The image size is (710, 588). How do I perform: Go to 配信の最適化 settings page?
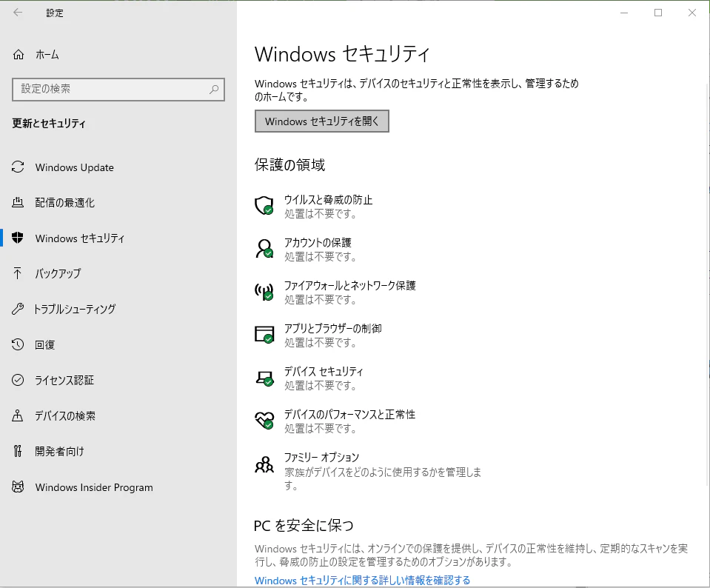118,202
